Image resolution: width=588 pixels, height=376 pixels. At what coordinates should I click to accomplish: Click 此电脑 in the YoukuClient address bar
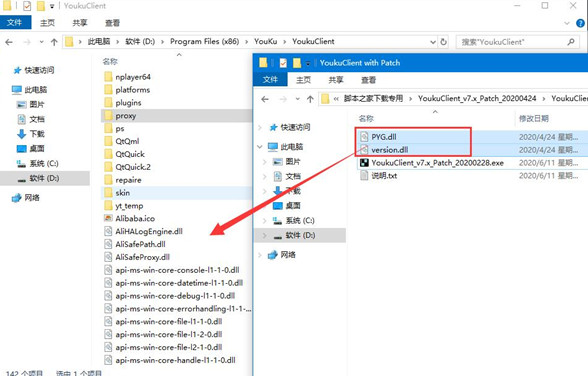(x=99, y=42)
